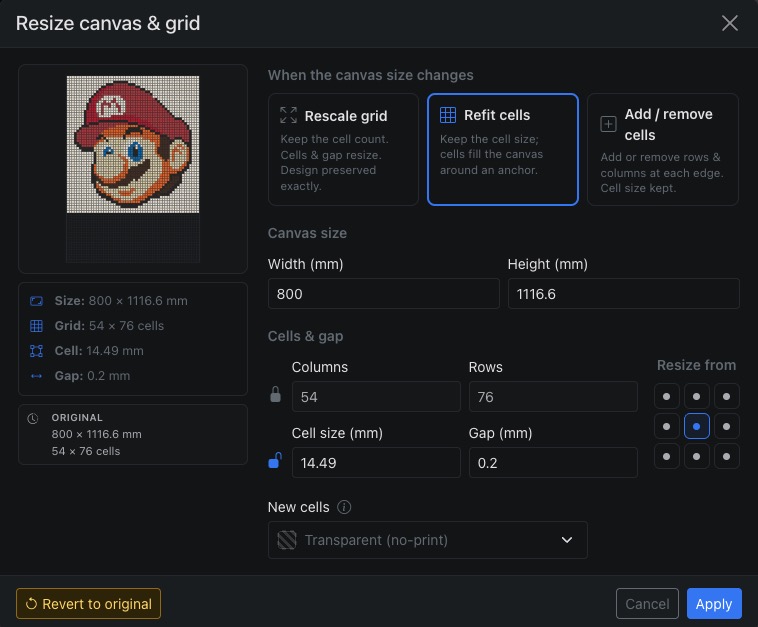Toggle the blue unlock next to Cell size
The height and width of the screenshot is (627, 758).
click(275, 460)
